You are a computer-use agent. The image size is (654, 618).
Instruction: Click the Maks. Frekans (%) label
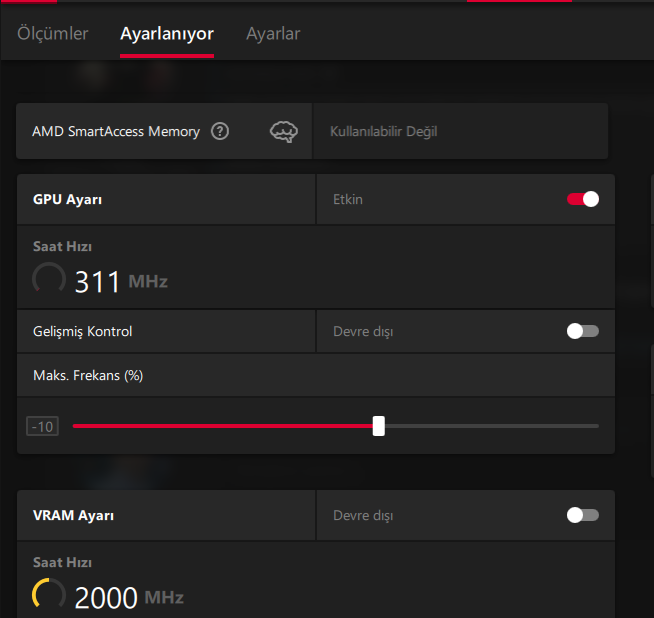point(89,375)
